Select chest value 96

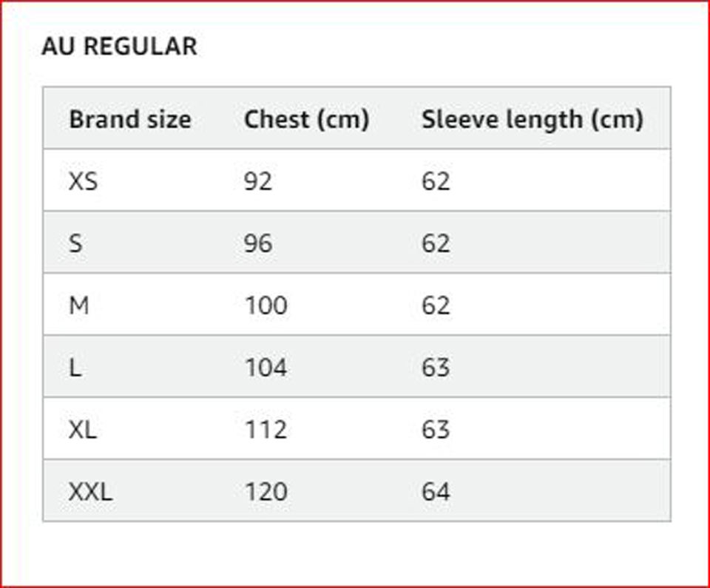point(258,244)
